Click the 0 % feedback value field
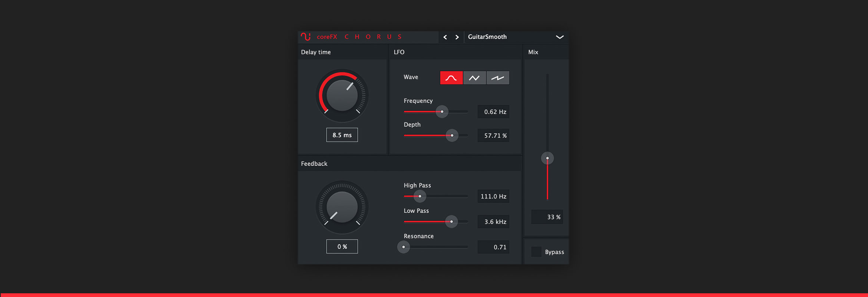 click(x=342, y=247)
